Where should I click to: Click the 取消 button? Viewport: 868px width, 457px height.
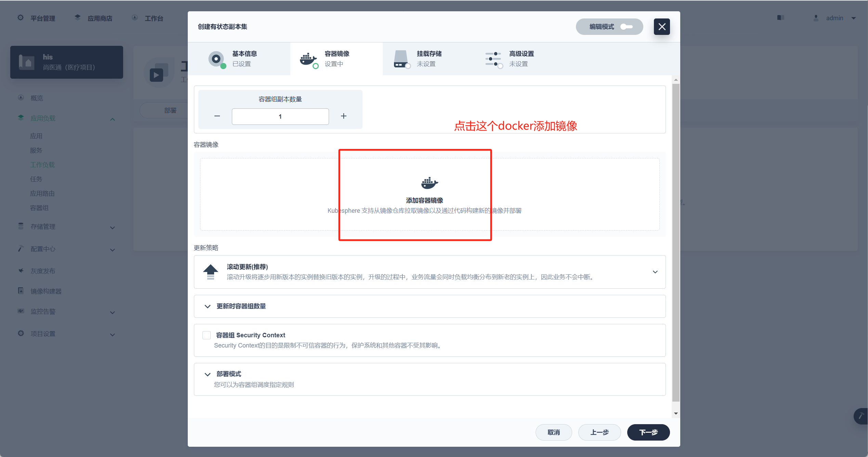(554, 432)
